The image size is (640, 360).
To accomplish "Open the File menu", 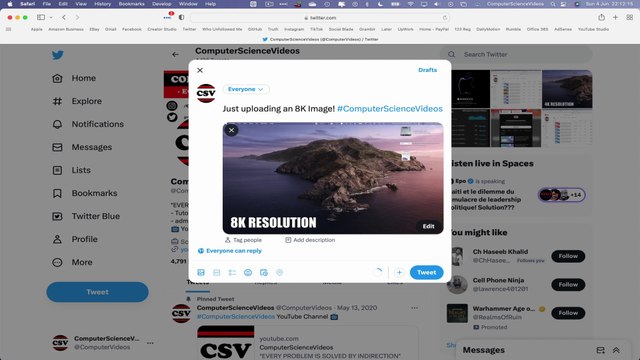I will (47, 4).
